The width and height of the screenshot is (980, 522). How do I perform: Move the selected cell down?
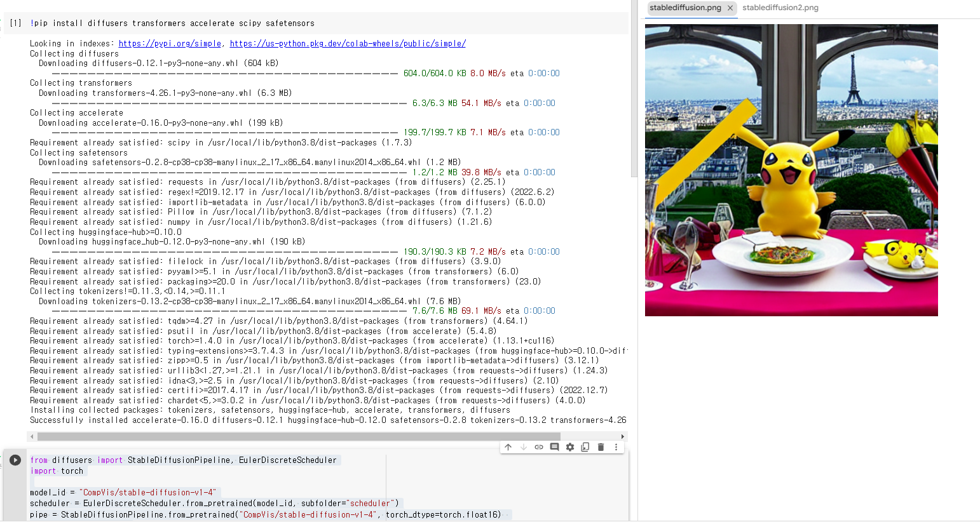tap(524, 447)
